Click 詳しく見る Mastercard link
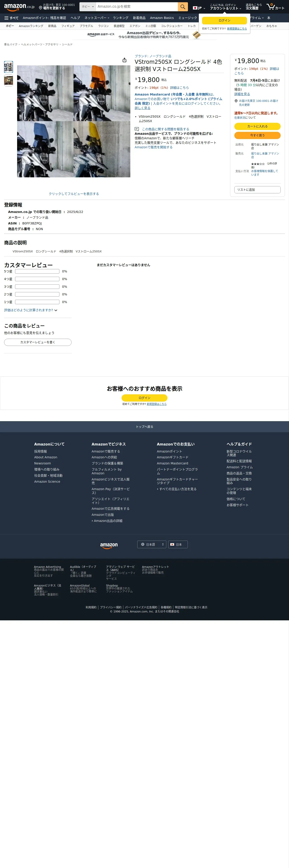 click(x=142, y=108)
